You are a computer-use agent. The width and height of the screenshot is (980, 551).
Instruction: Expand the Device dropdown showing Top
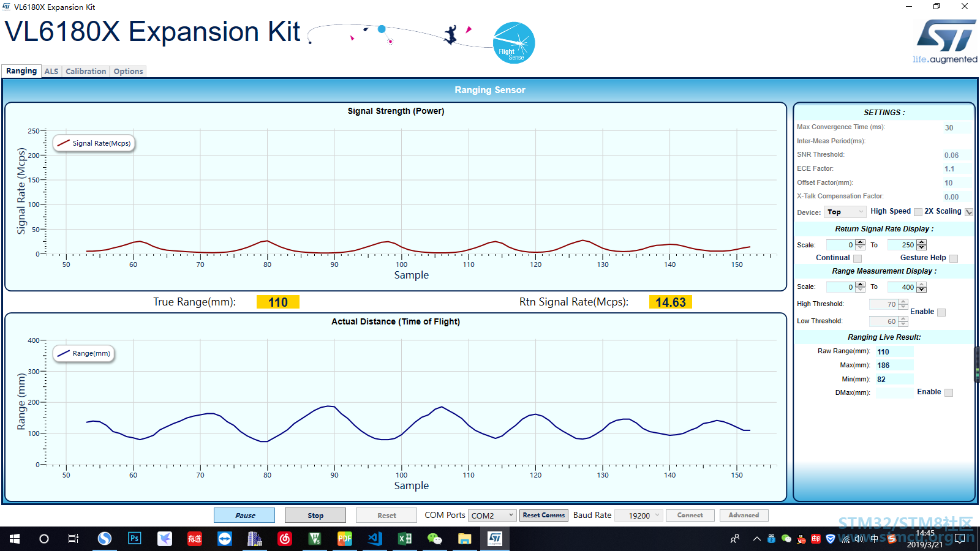845,212
